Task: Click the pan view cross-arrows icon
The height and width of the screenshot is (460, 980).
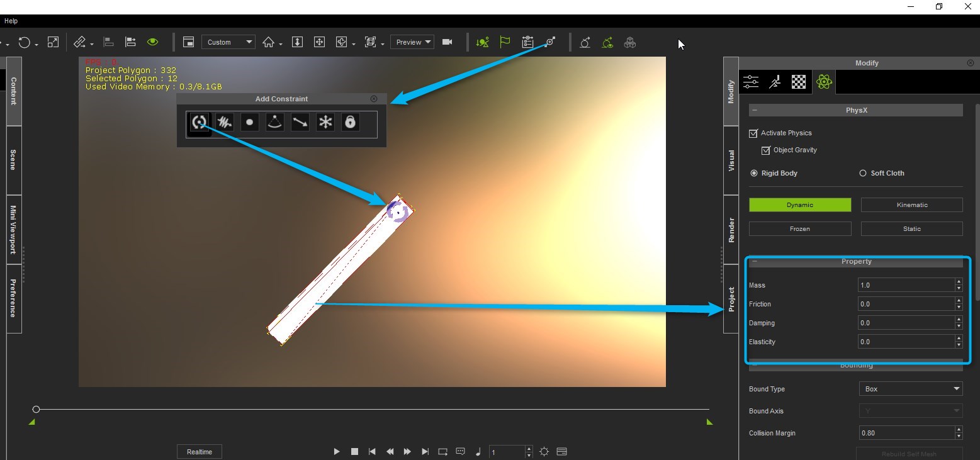Action: (x=319, y=42)
